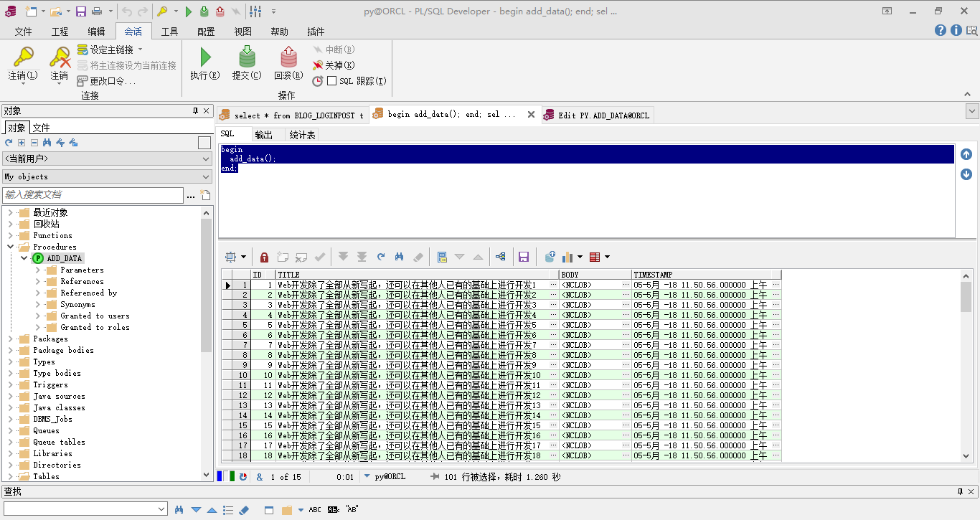This screenshot has width=980, height=520.
Task: Click the red lock edit data icon
Action: pos(264,257)
